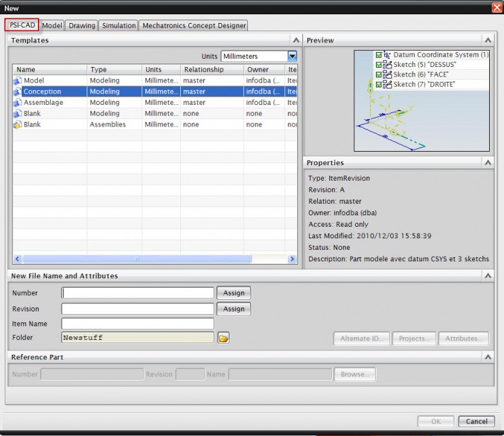
Task: Click the Model template row icon
Action: click(x=18, y=81)
